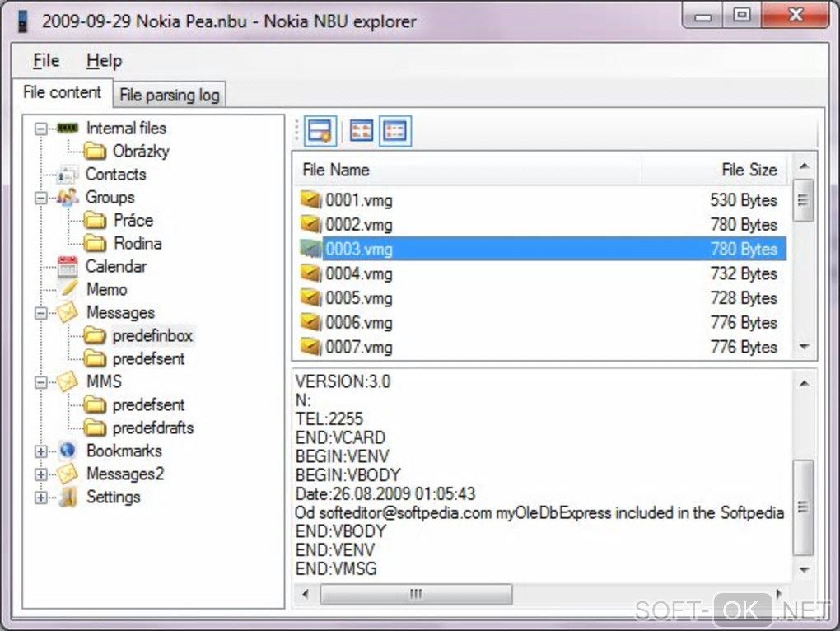The width and height of the screenshot is (840, 631).
Task: Close the Nokia NBU explorer window
Action: [796, 15]
